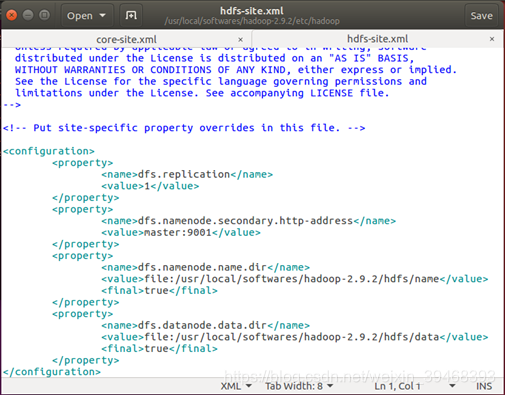Click the value 1 line
Viewport: 505px width, 395px height.
[x=150, y=186]
